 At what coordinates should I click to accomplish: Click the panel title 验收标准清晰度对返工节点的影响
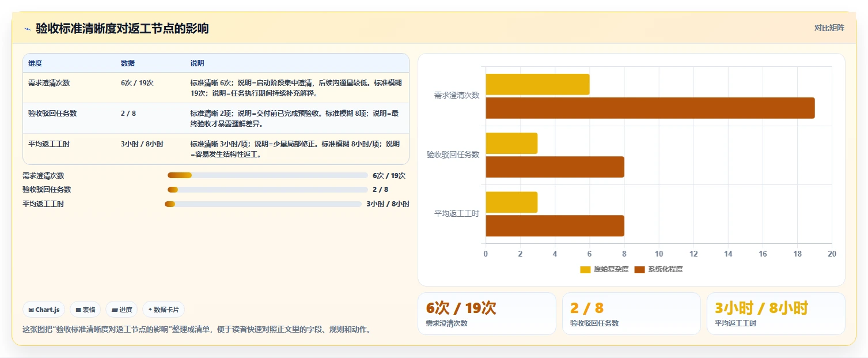[122, 28]
